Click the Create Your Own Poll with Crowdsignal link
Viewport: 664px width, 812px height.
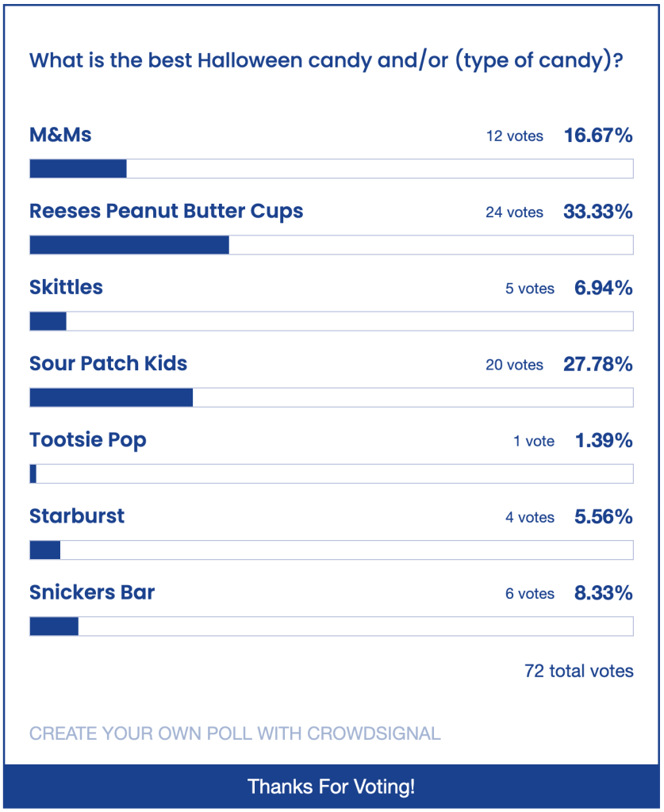pyautogui.click(x=235, y=733)
